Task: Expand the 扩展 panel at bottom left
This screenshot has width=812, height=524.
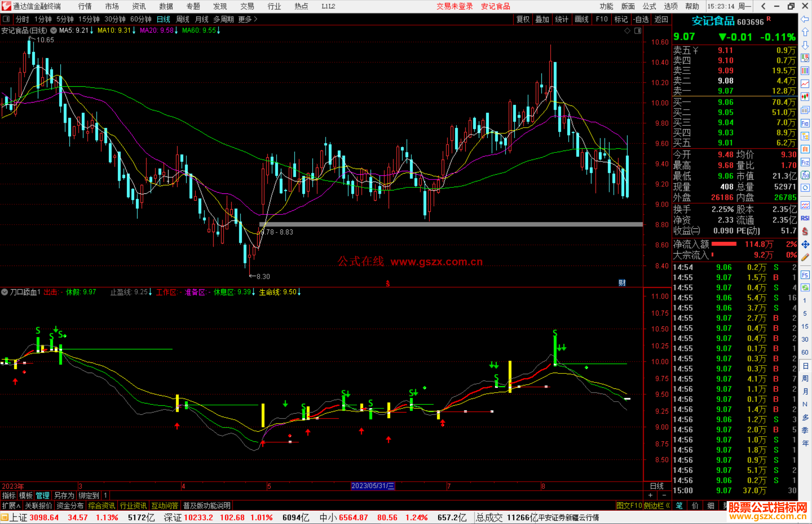Action: [x=11, y=506]
